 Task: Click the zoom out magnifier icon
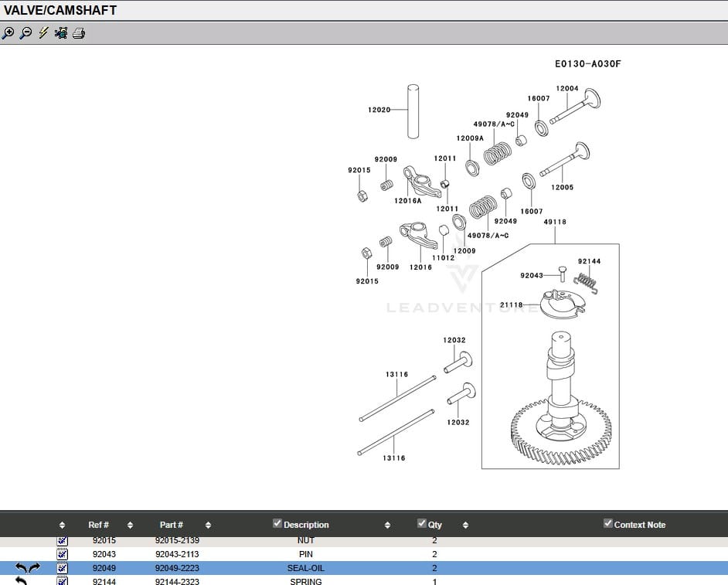point(26,33)
